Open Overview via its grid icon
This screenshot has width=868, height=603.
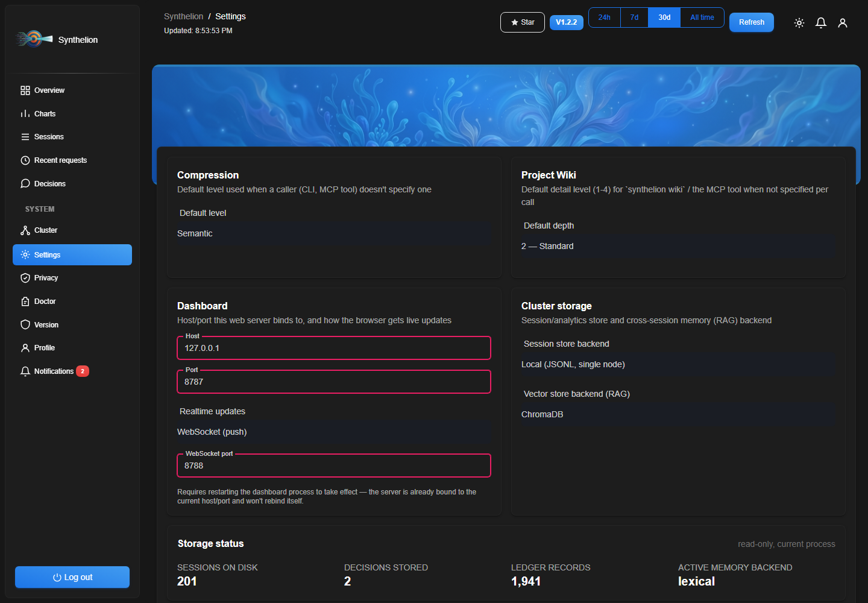click(25, 90)
